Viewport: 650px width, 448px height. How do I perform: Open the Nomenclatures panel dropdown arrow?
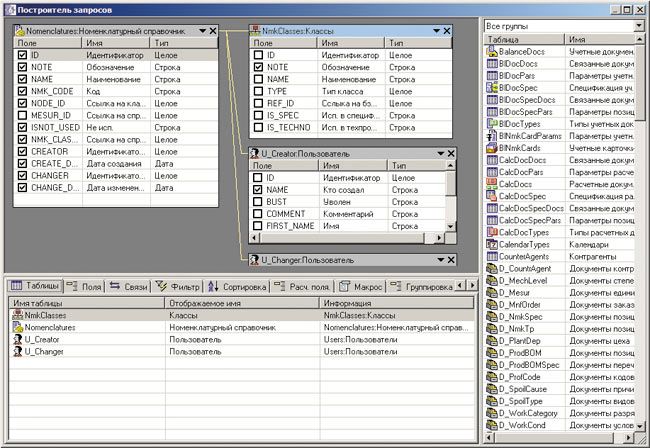tap(202, 32)
